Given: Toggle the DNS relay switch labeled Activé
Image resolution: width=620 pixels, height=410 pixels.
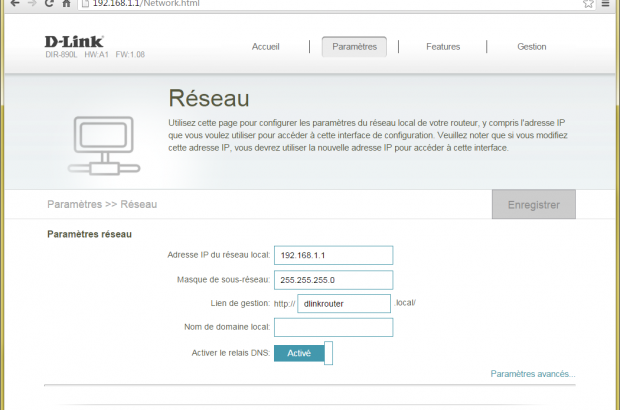Looking at the screenshot, I should (x=302, y=353).
